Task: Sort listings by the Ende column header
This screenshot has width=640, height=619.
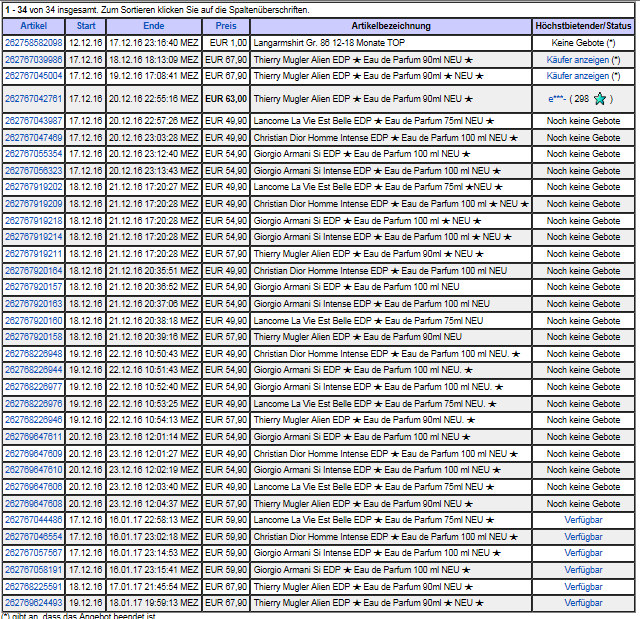Action: (153, 26)
